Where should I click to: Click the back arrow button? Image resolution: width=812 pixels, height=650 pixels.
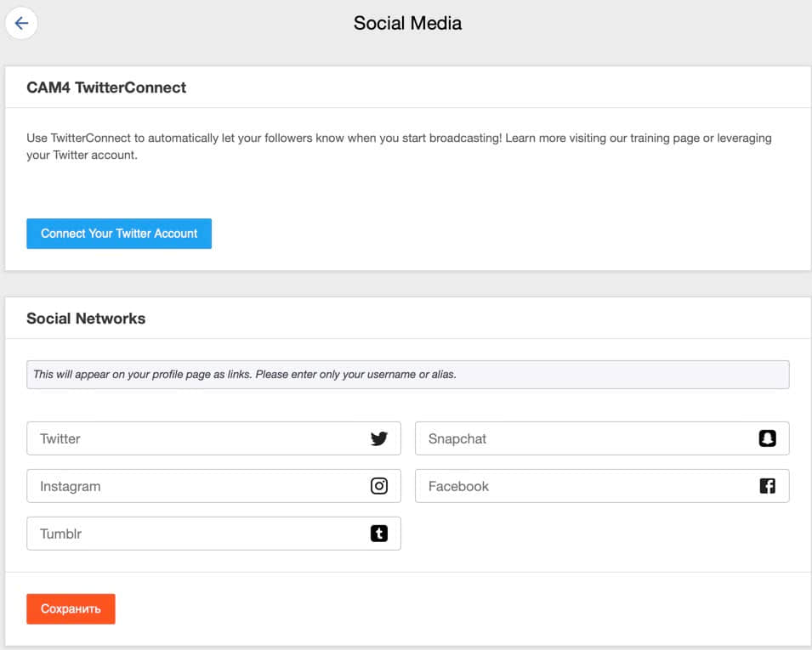pos(21,23)
